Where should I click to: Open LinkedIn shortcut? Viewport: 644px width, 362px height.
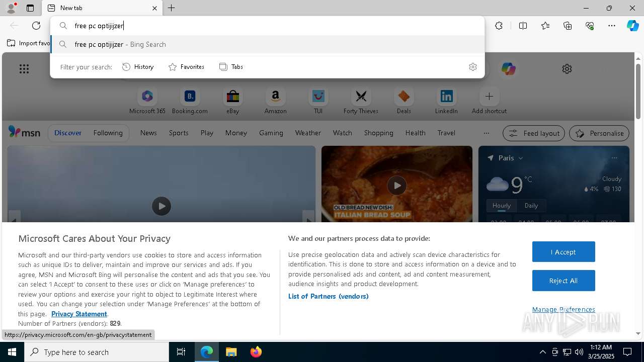(446, 101)
